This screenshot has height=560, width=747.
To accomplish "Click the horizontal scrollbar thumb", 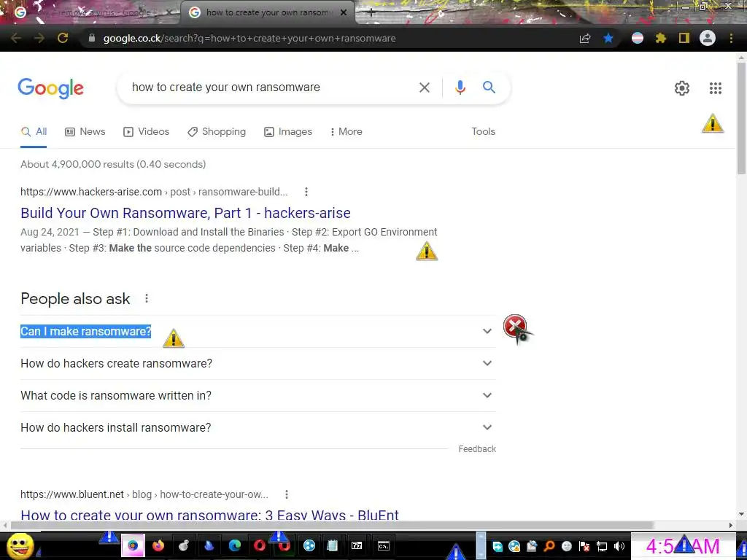I will pos(332,525).
